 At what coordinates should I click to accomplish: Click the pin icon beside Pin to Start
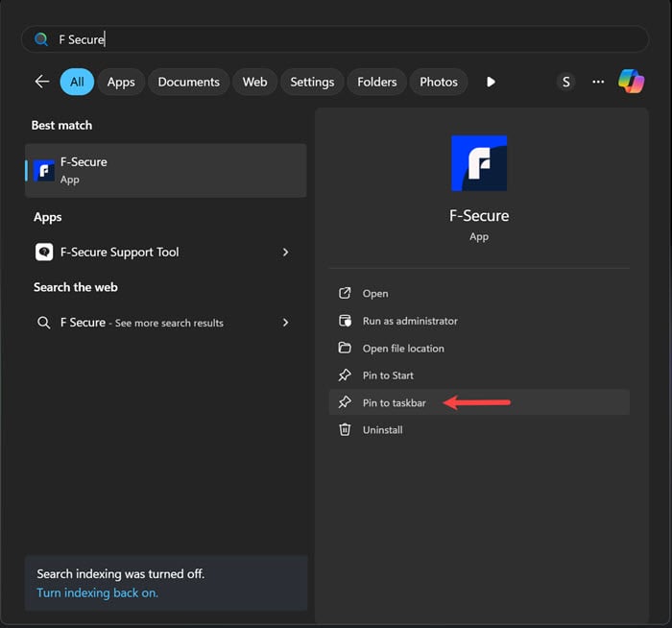tap(345, 375)
